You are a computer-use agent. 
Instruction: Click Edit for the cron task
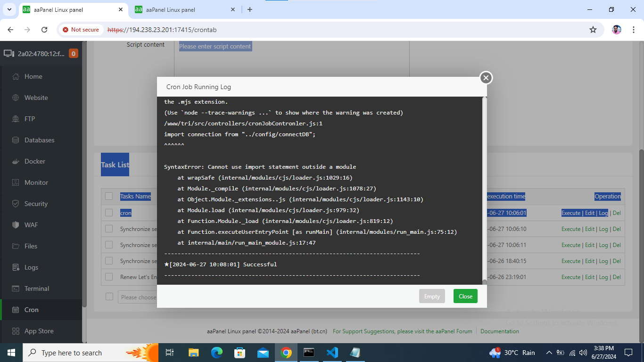(x=590, y=213)
